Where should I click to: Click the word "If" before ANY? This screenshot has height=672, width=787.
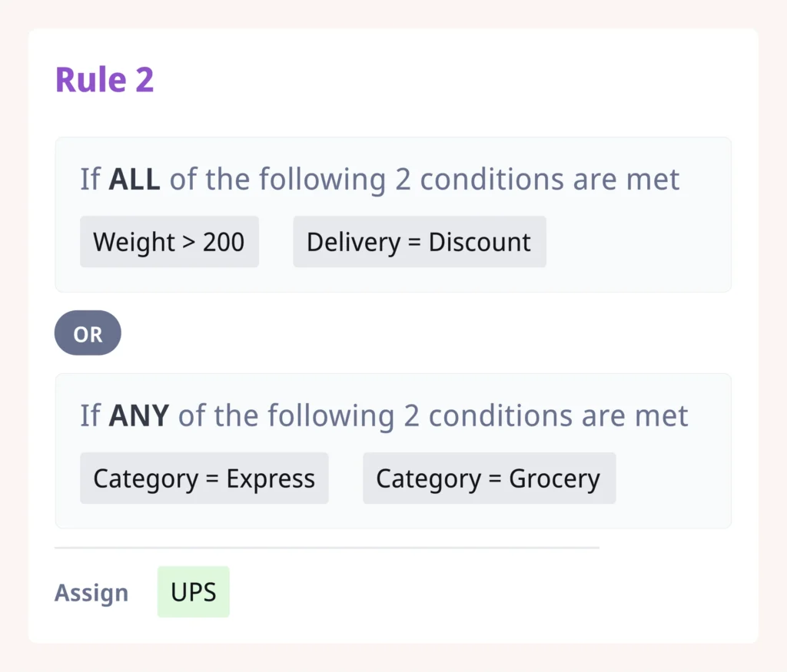click(90, 416)
